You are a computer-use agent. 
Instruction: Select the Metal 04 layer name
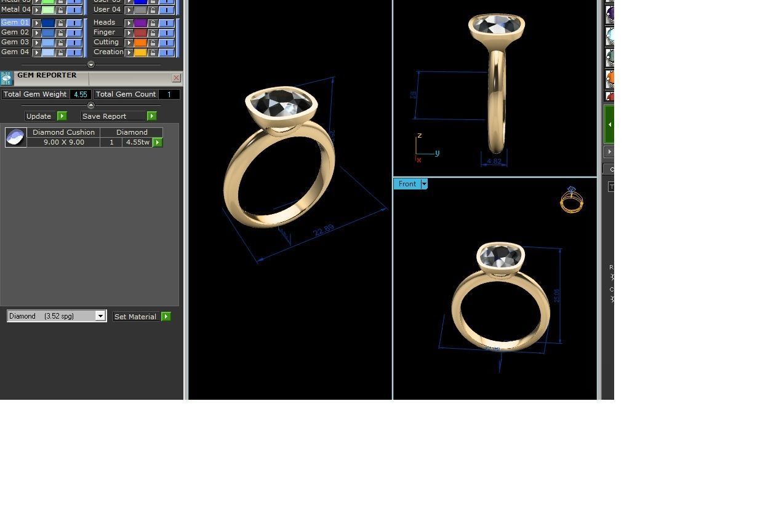click(15, 9)
